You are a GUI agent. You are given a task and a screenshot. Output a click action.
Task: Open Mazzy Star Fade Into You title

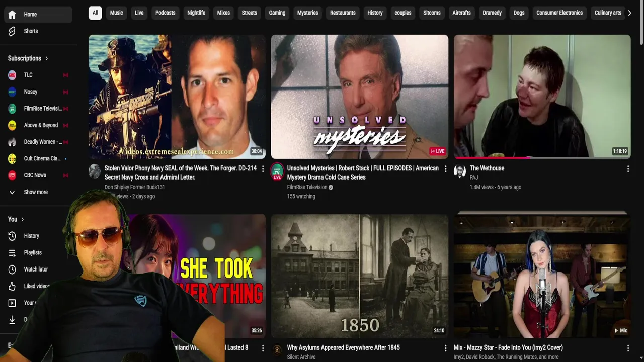(508, 347)
